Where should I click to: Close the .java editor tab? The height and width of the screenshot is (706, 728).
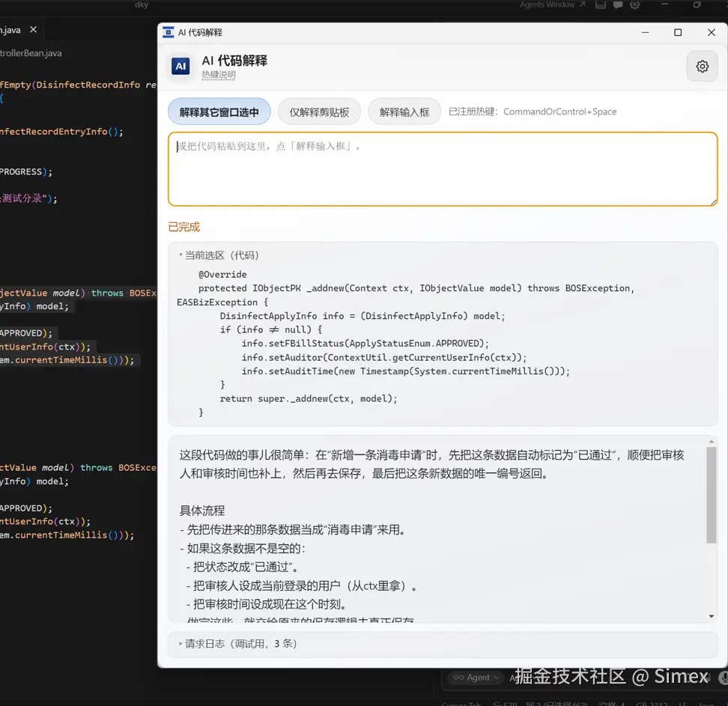pyautogui.click(x=34, y=30)
